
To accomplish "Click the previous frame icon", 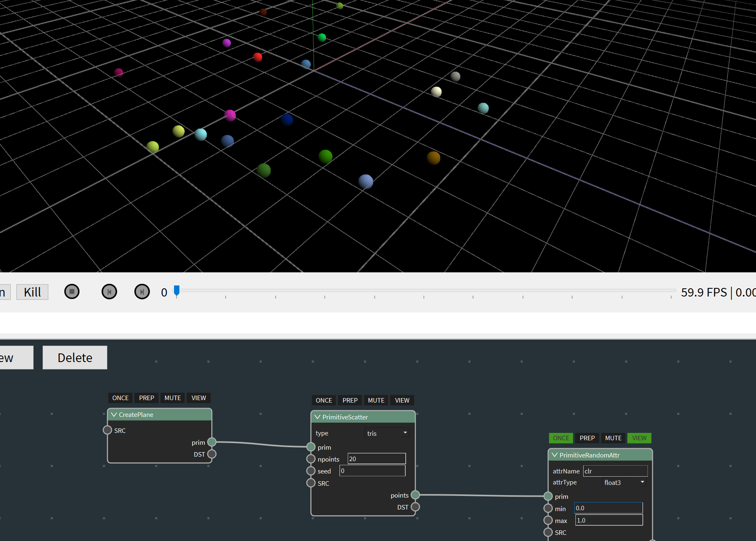I will (x=109, y=292).
